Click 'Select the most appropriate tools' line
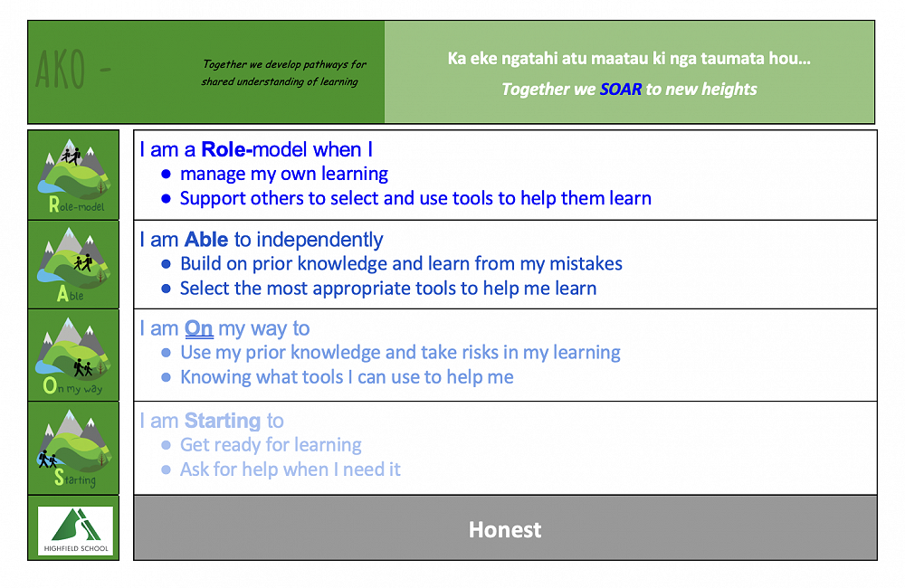 pyautogui.click(x=388, y=289)
